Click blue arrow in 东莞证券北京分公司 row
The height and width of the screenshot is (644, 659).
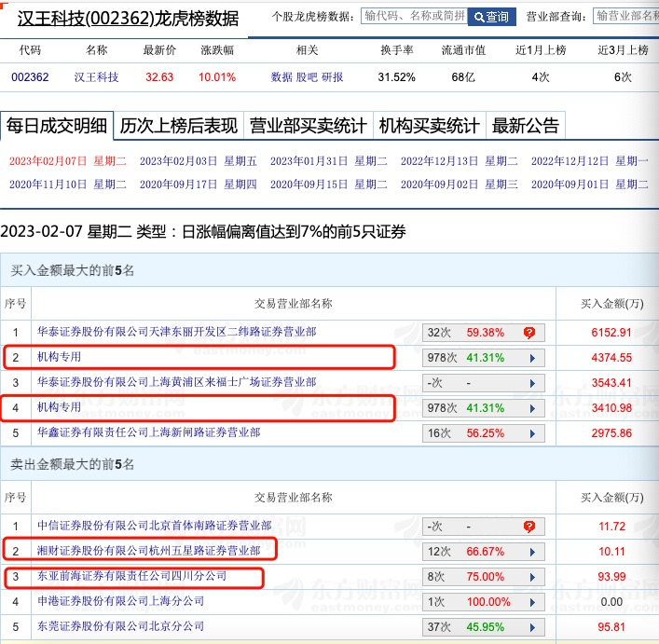point(532,626)
